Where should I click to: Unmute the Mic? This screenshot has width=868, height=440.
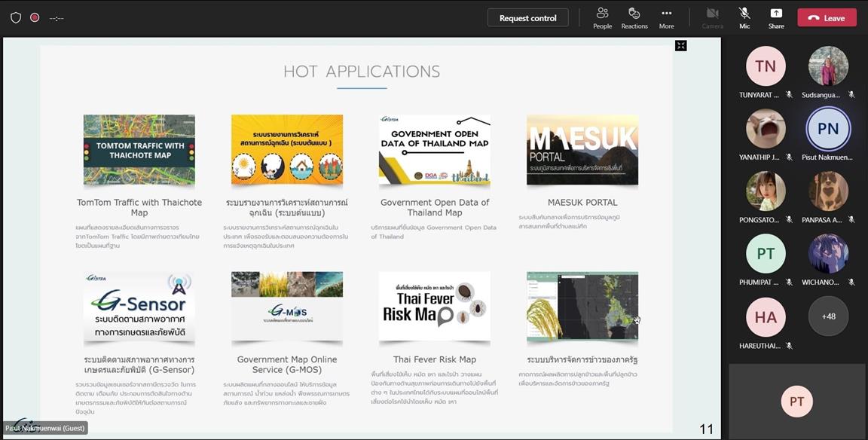point(744,18)
